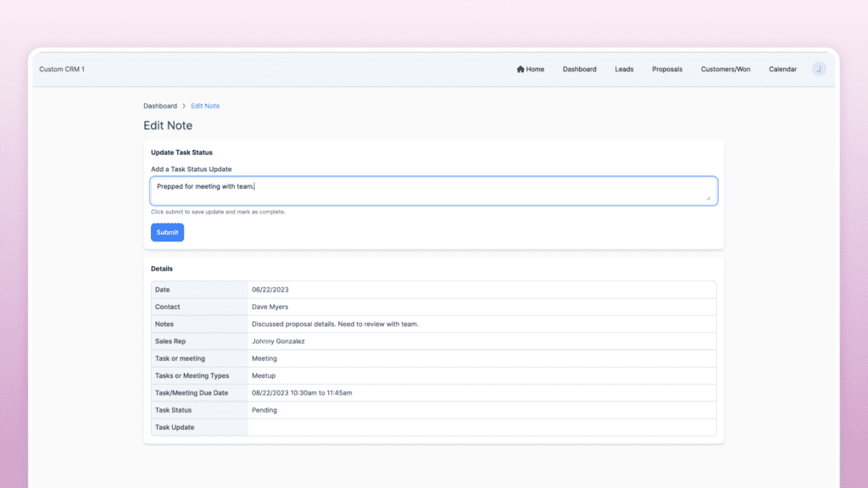Navigate to the Dashboard menu item
Screen dimensions: 868x488
(x=579, y=69)
